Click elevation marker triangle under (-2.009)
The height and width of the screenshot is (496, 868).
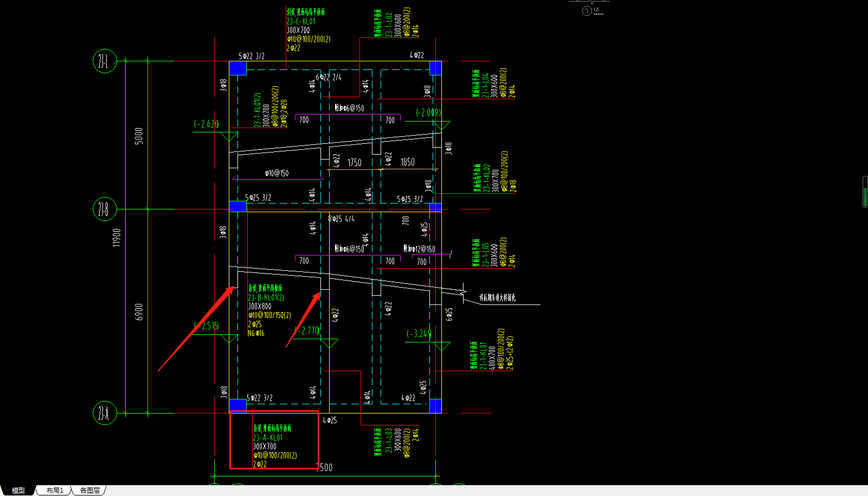coord(442,126)
